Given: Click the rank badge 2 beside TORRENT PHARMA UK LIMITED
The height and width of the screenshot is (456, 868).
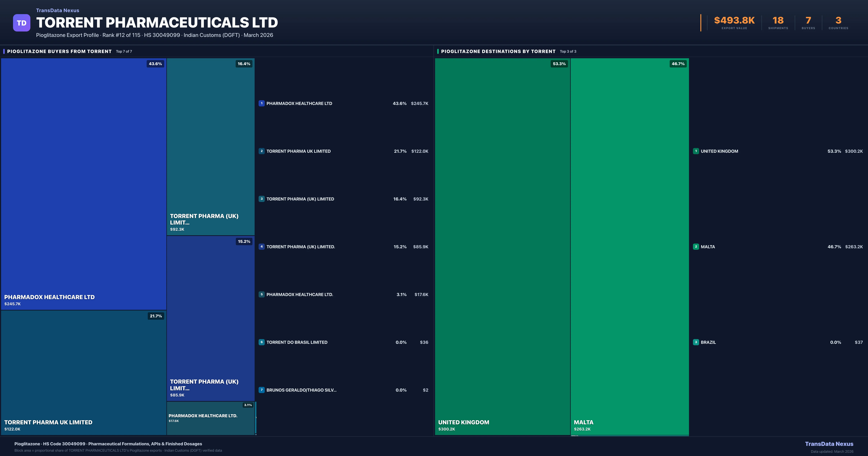Looking at the screenshot, I should (x=262, y=151).
